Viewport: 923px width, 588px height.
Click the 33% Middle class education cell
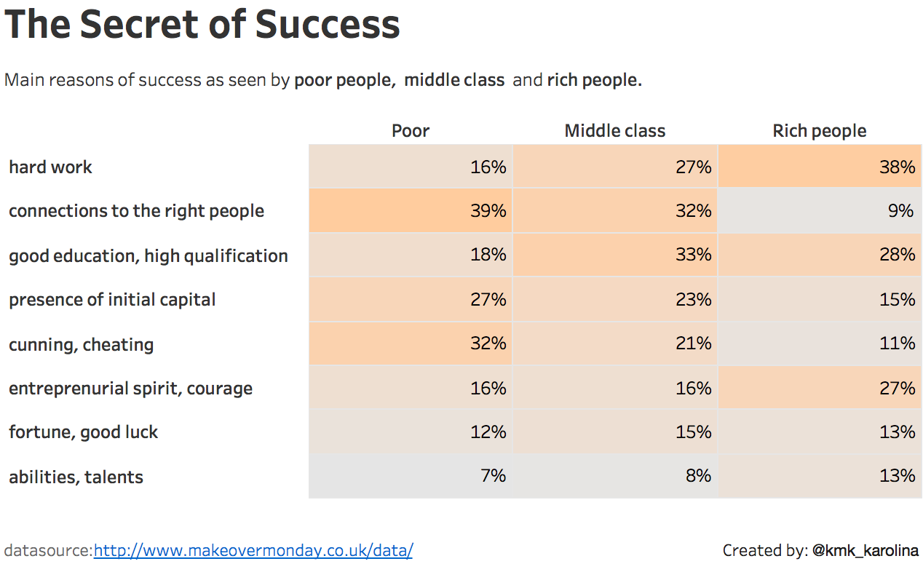click(x=615, y=255)
